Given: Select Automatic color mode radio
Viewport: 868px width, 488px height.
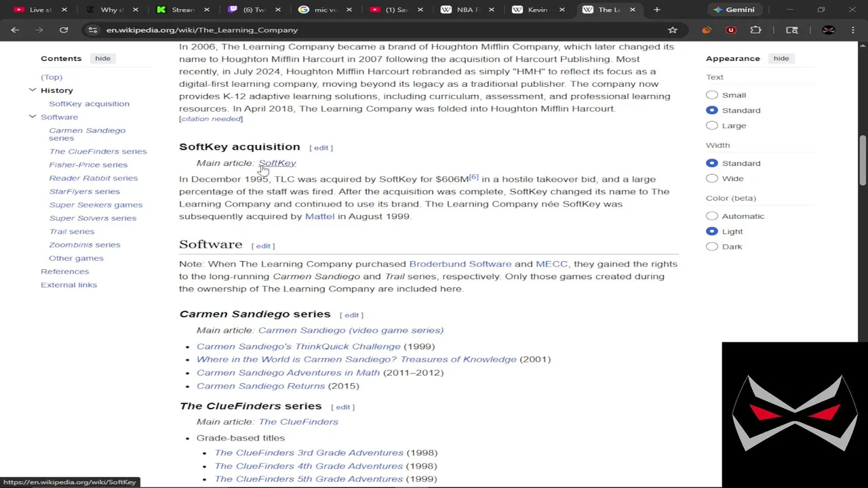Looking at the screenshot, I should click(x=711, y=216).
